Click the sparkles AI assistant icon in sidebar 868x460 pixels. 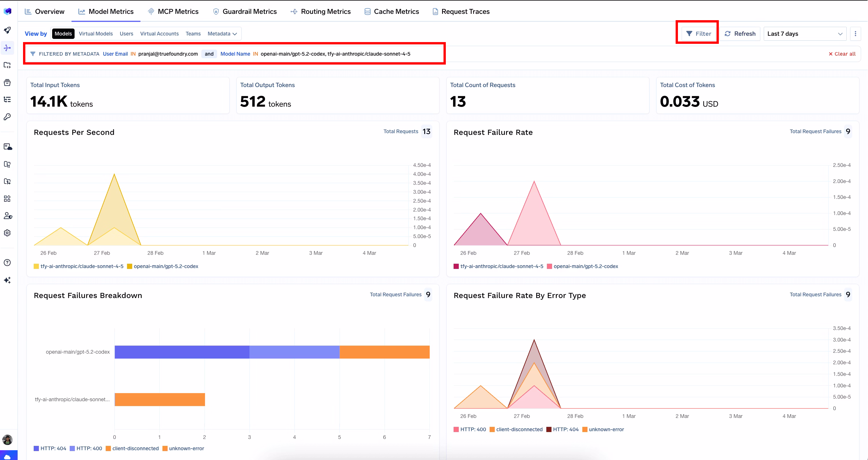pyautogui.click(x=7, y=280)
